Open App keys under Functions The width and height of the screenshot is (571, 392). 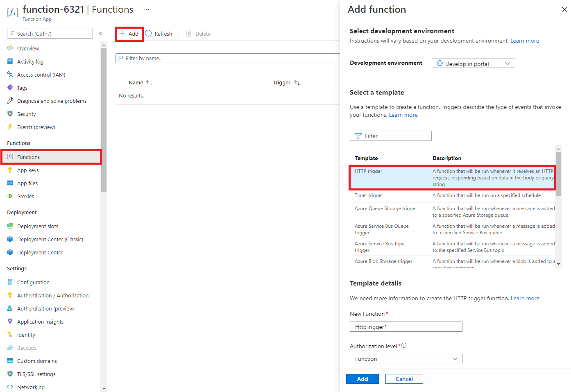27,170
